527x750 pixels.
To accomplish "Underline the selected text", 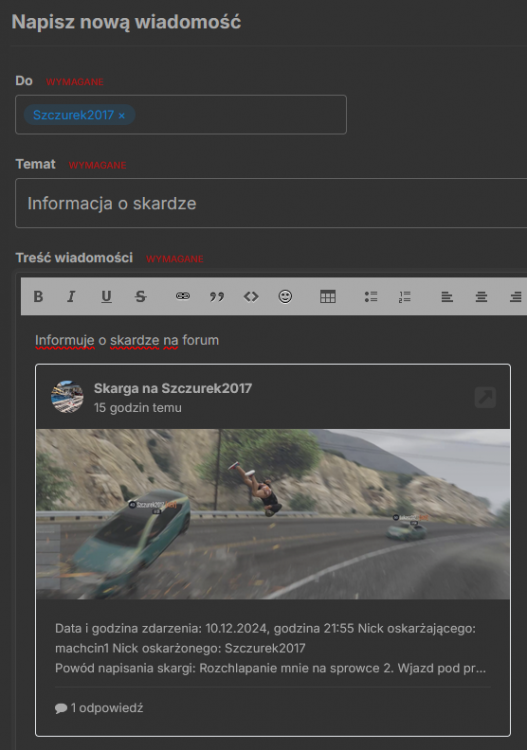I will pyautogui.click(x=106, y=297).
